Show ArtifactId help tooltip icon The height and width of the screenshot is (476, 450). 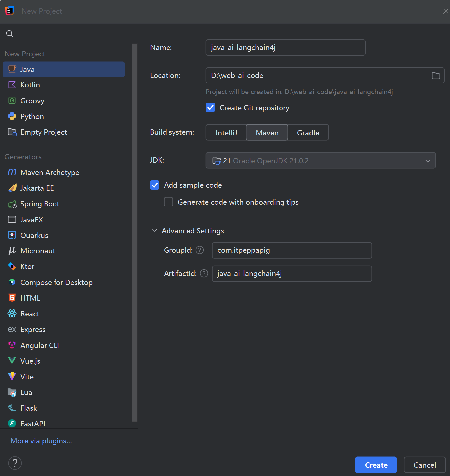point(204,273)
